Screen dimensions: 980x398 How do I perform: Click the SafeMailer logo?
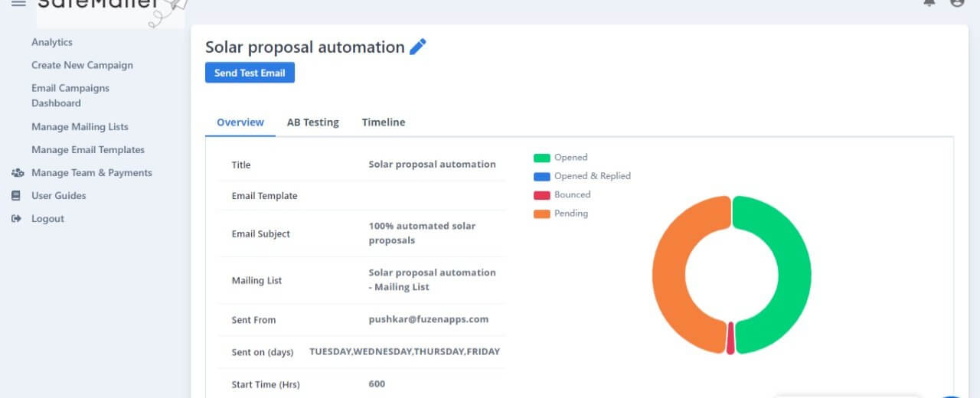(x=111, y=11)
